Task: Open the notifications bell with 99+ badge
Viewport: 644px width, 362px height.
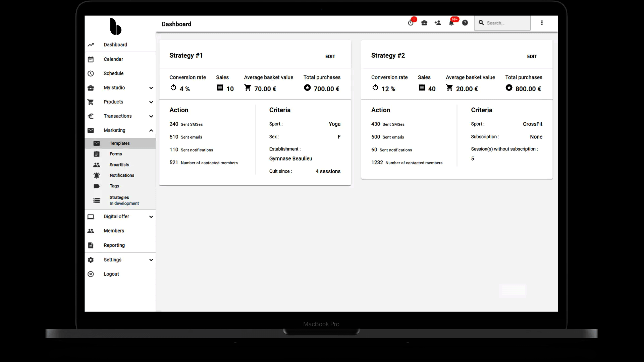Action: click(x=451, y=23)
